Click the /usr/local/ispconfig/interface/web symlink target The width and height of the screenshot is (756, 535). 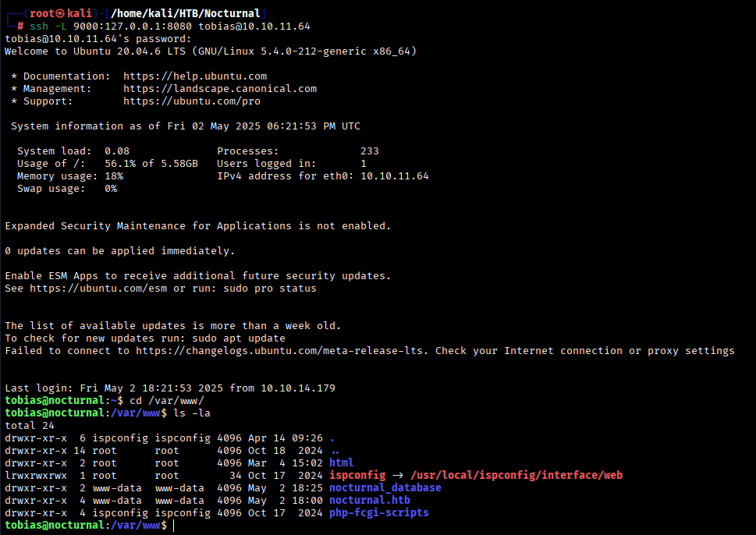click(x=516, y=475)
